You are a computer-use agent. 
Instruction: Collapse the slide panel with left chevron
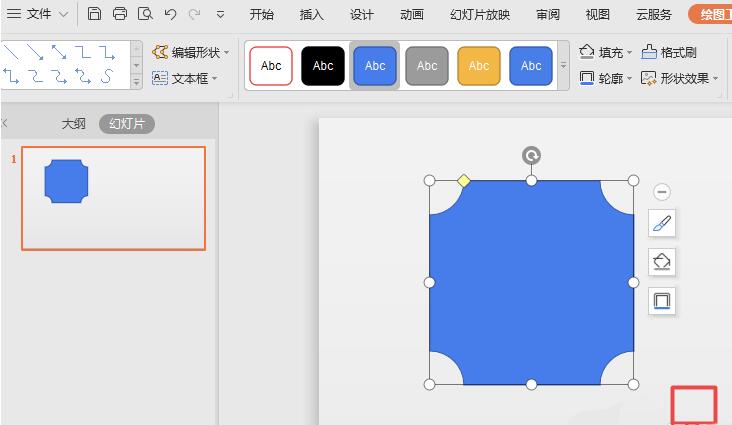5,123
